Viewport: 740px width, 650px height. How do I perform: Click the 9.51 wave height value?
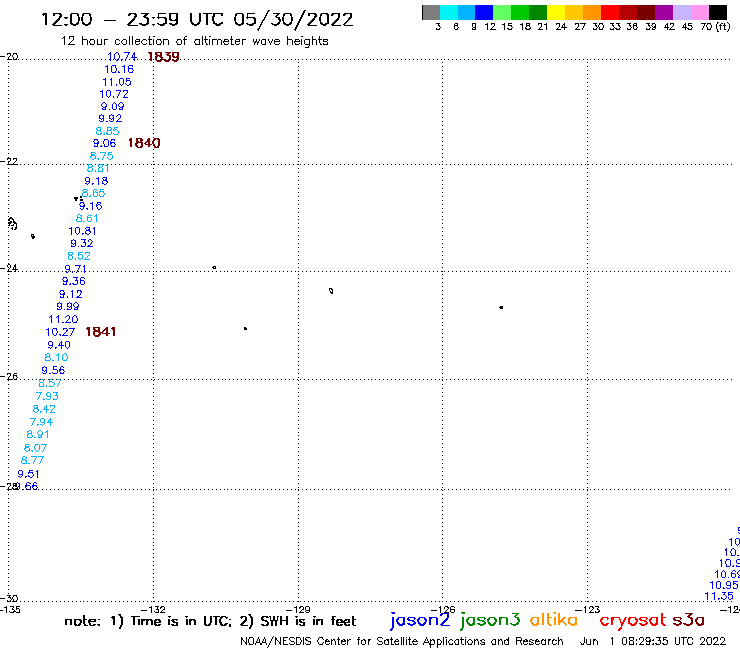[x=28, y=473]
